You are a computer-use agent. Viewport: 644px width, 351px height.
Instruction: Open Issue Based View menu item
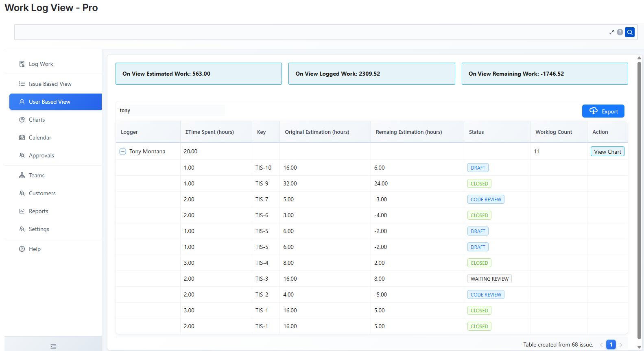coord(50,84)
